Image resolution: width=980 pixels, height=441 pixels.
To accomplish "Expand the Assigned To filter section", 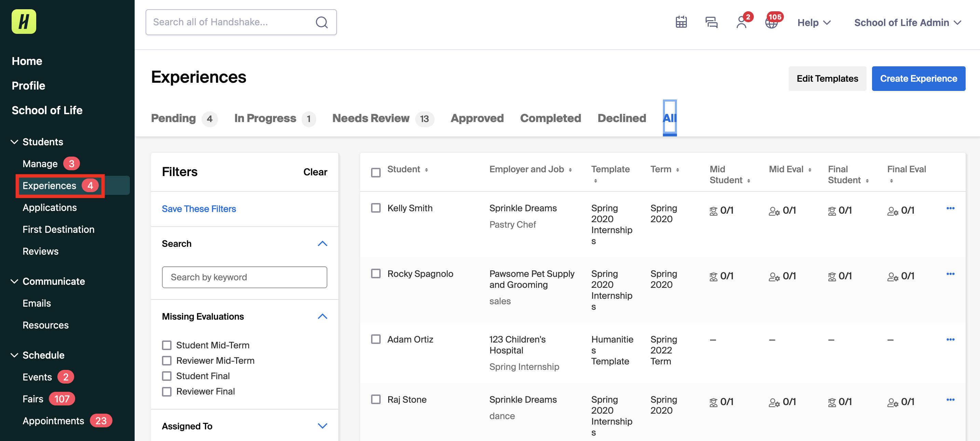I will [x=322, y=426].
